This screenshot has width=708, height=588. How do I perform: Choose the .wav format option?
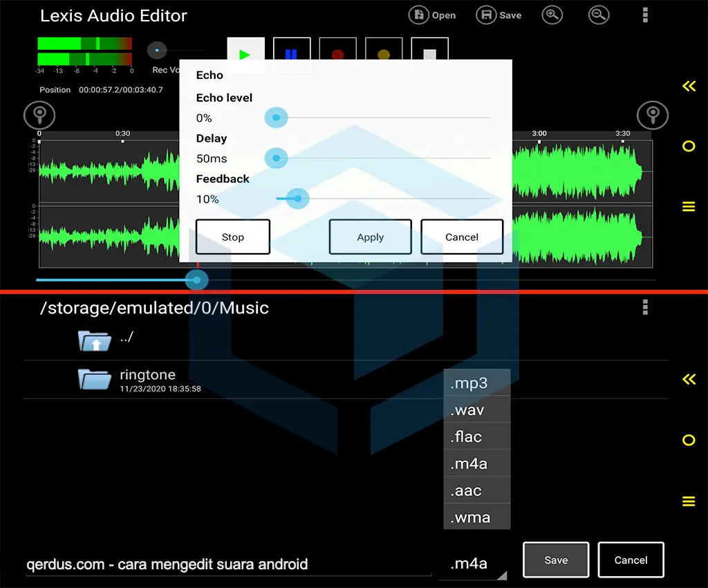(477, 410)
